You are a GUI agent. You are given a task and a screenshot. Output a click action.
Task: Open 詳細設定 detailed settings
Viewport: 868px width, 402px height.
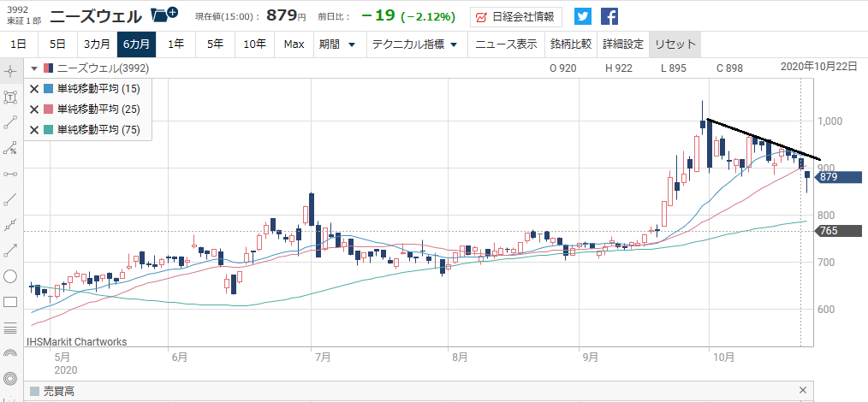(x=623, y=44)
